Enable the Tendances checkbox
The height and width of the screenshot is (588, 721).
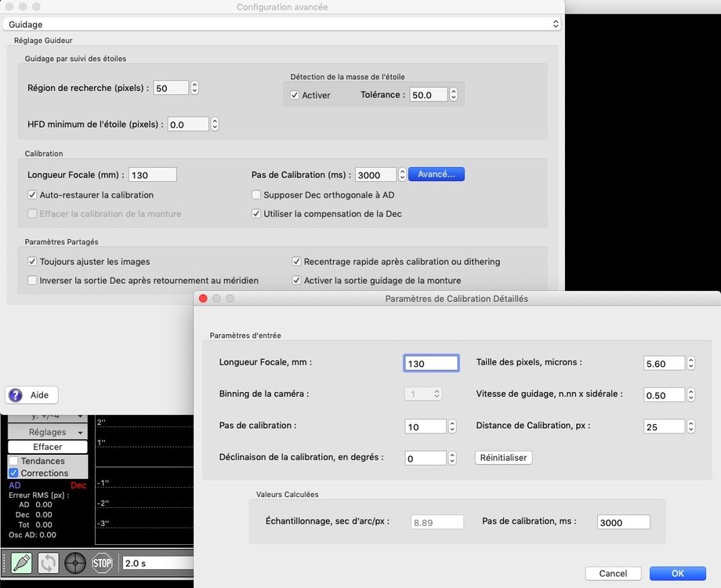point(14,460)
